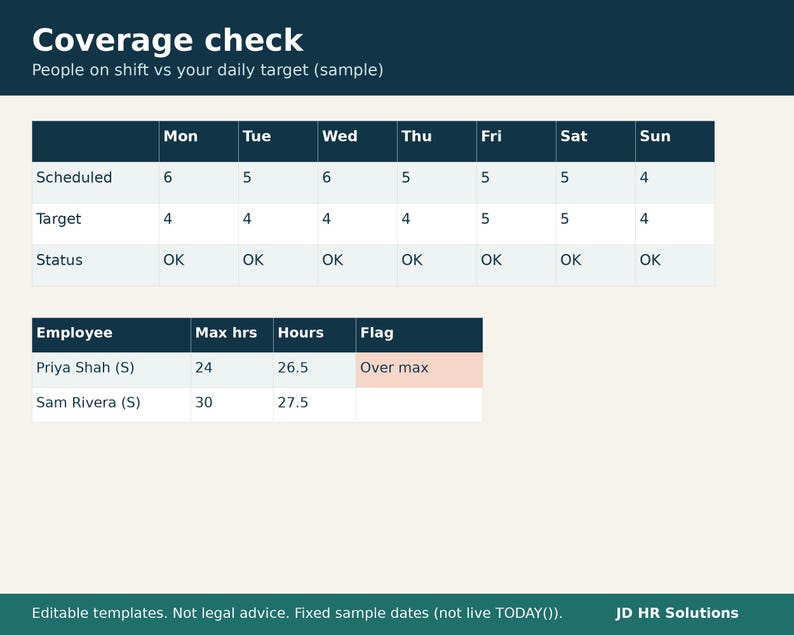This screenshot has height=635, width=794.
Task: Select the OK status under Wed
Action: (358, 265)
